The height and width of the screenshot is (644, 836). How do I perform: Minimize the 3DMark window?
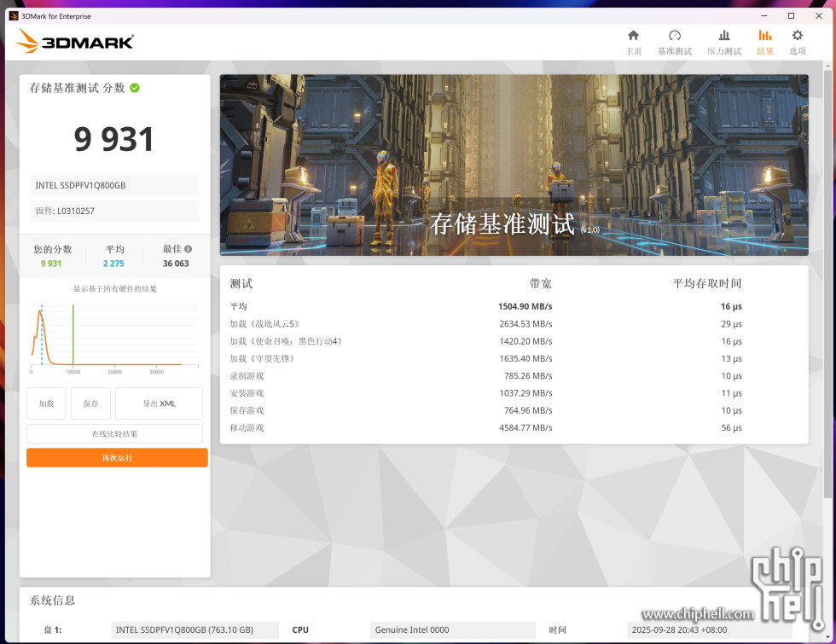(763, 16)
